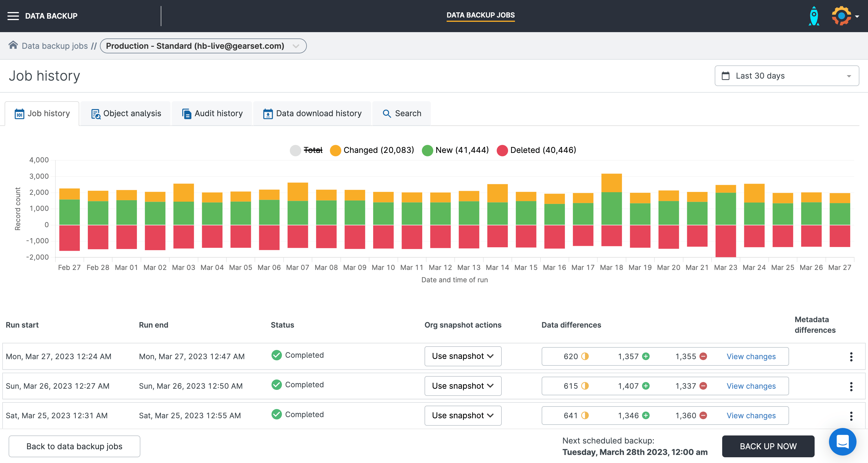The width and height of the screenshot is (868, 463).
Task: Click the kebab menu for the Mar 25 run
Action: [x=851, y=416]
